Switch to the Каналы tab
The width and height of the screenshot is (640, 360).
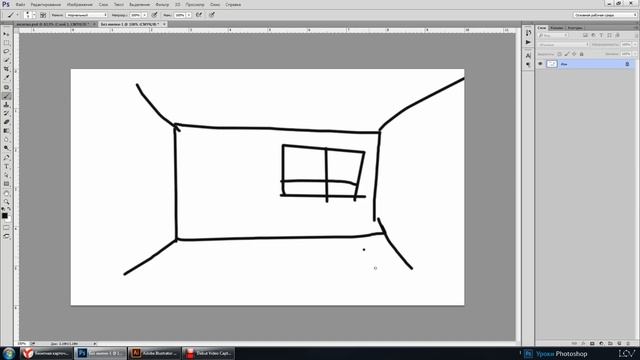coord(556,28)
